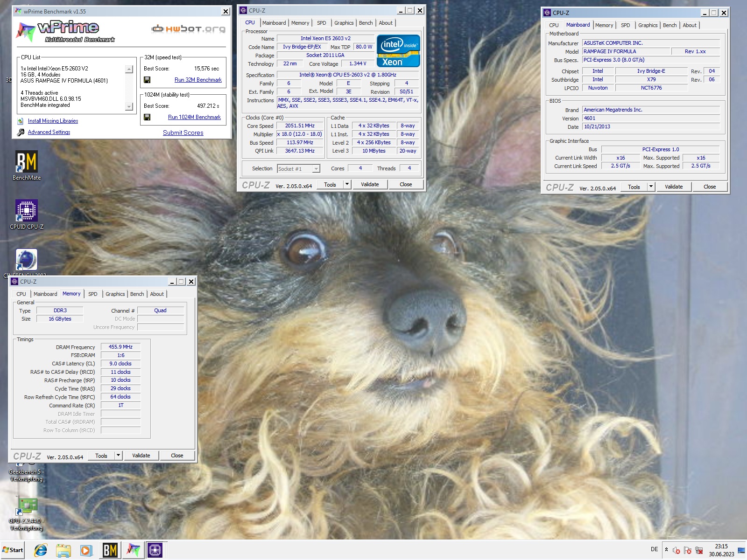747x560 pixels.
Task: Switch to CPU-Z on the taskbar
Action: click(155, 550)
